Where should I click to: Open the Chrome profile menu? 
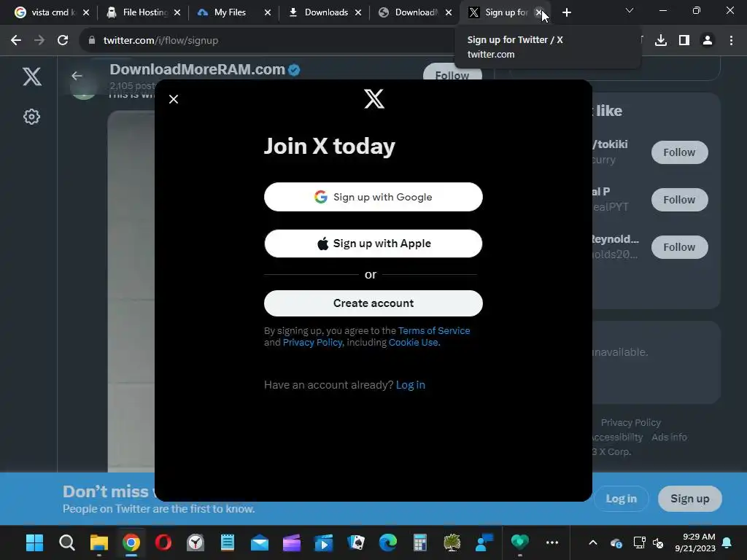[x=708, y=41]
